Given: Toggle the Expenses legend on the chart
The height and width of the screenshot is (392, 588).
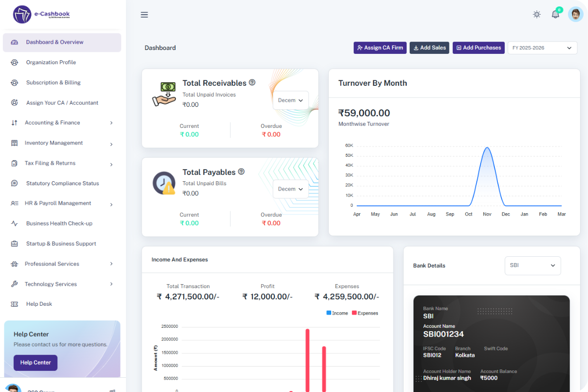Looking at the screenshot, I should click(x=365, y=313).
